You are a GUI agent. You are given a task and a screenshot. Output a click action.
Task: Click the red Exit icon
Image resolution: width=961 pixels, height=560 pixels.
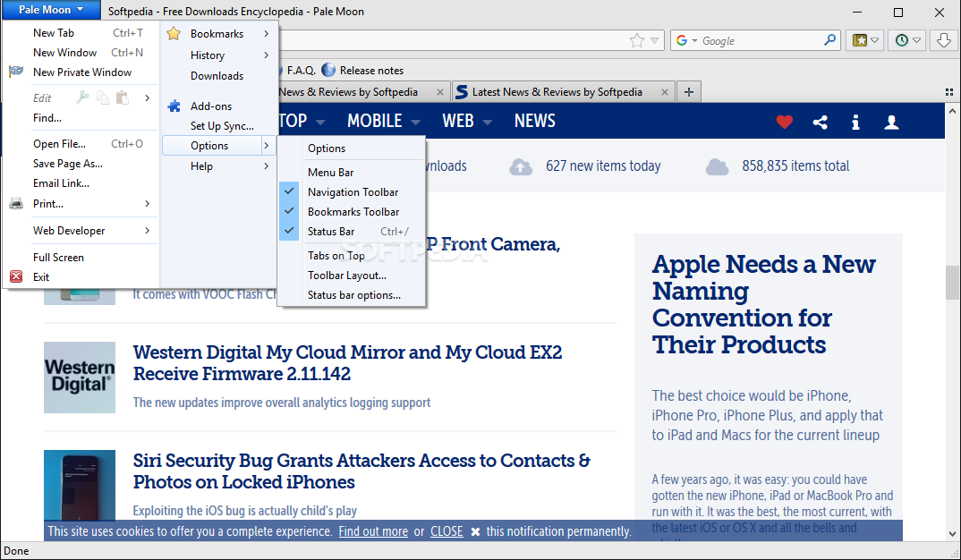(16, 276)
